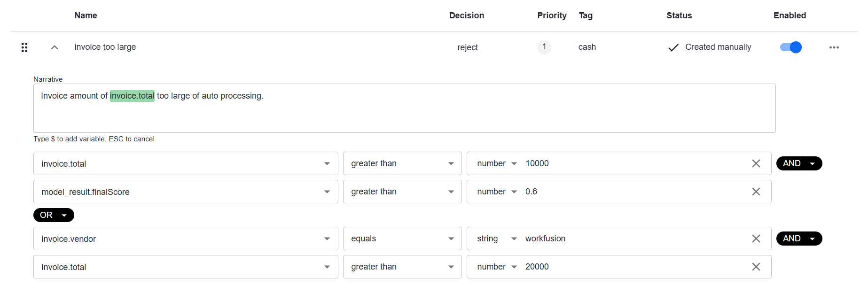Change the first AND operator dropdown
Screen dimensions: 868x293
tap(799, 163)
